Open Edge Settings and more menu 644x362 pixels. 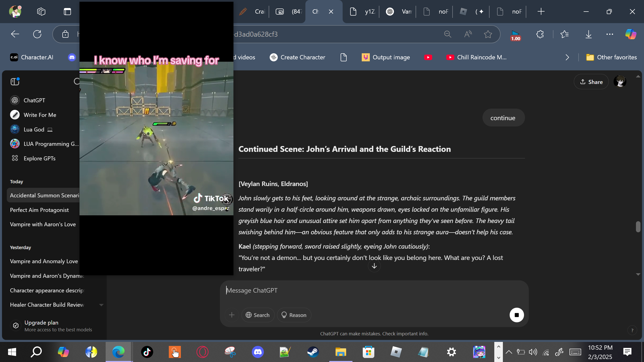(610, 34)
